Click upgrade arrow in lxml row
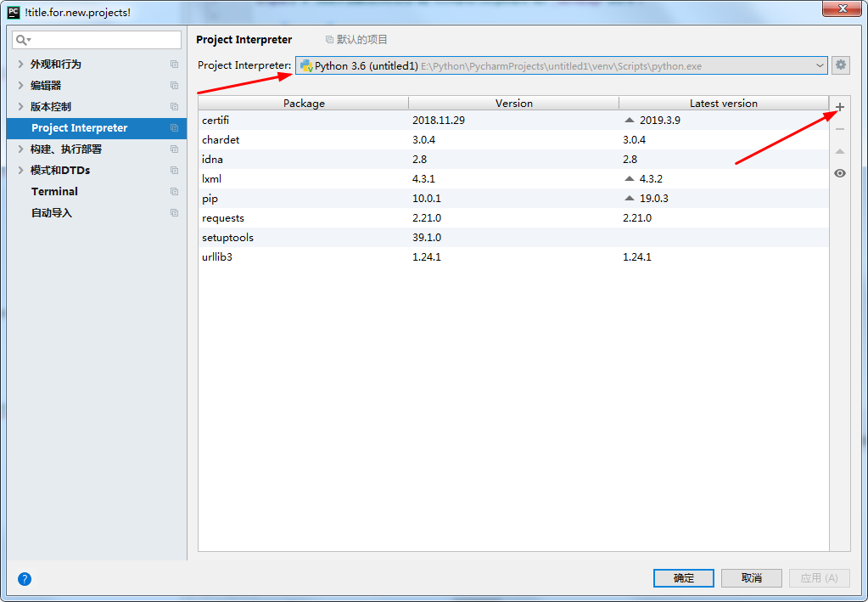Image resolution: width=868 pixels, height=602 pixels. click(630, 178)
